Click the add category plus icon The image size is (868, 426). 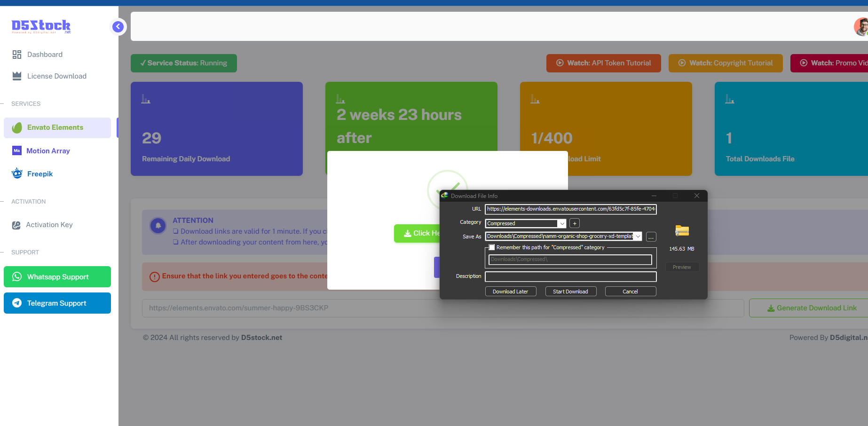(x=575, y=223)
